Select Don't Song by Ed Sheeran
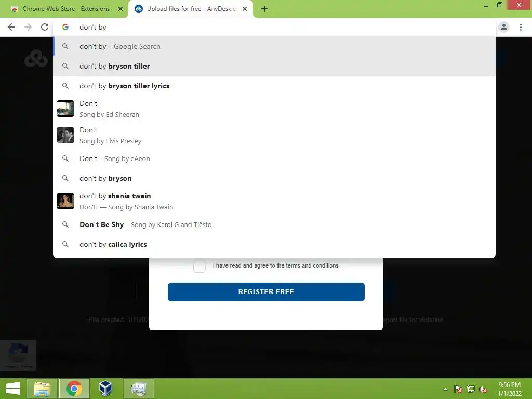Image resolution: width=532 pixels, height=399 pixels. 274,109
